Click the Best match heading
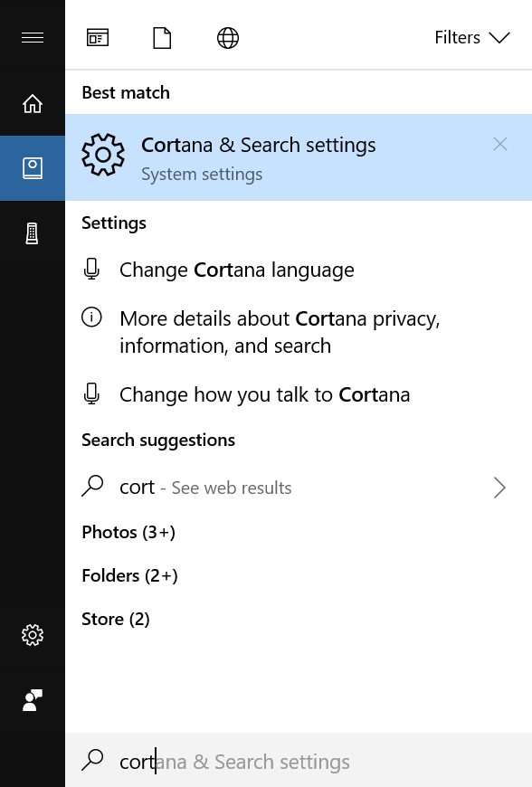The height and width of the screenshot is (787, 532). point(126,93)
